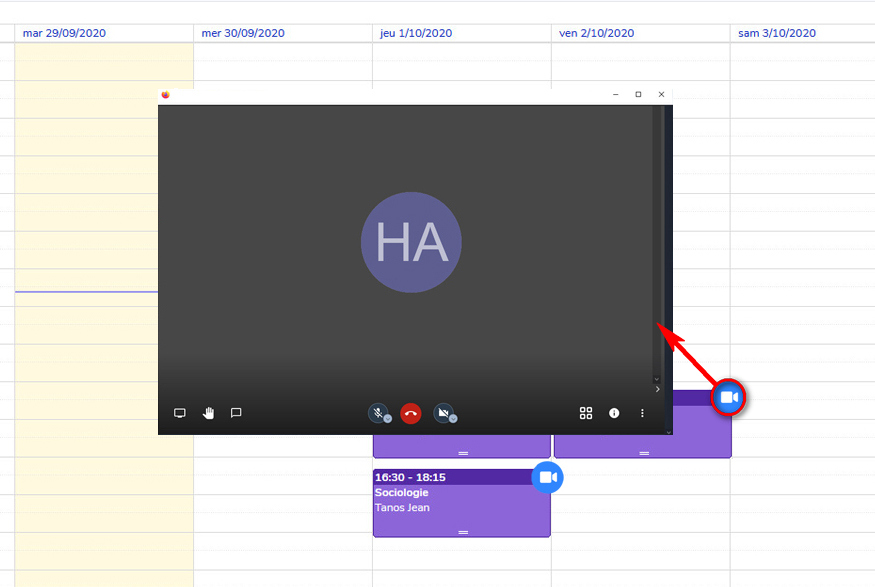Launch video meeting from Friday's event camera icon
The image size is (875, 587).
tap(729, 397)
